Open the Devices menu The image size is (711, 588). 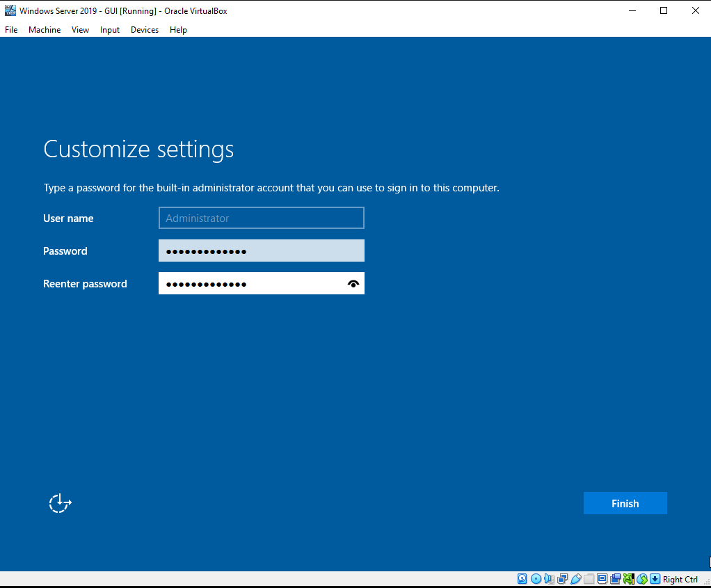tap(145, 29)
